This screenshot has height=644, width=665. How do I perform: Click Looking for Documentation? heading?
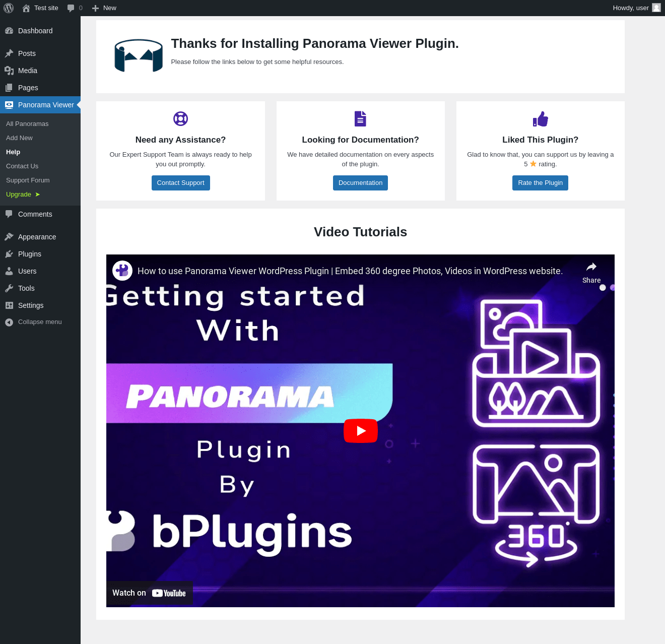point(360,140)
